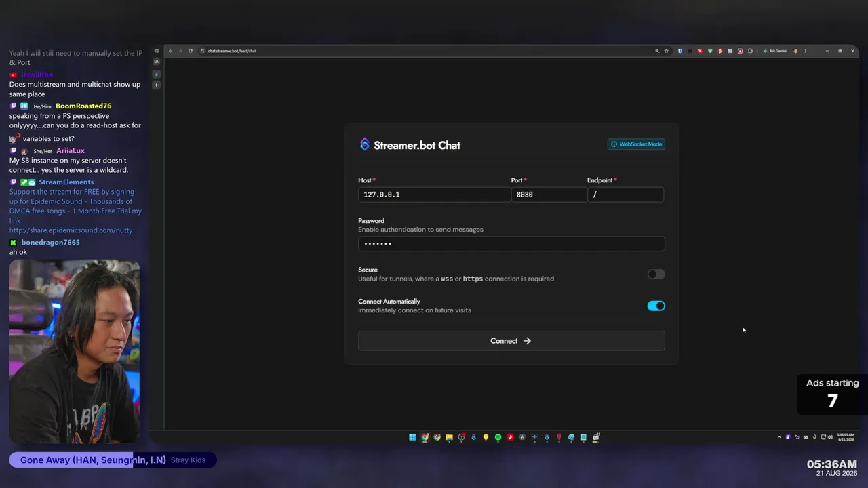Reload the page with the refresh icon
Image resolution: width=868 pixels, height=488 pixels.
tap(191, 51)
